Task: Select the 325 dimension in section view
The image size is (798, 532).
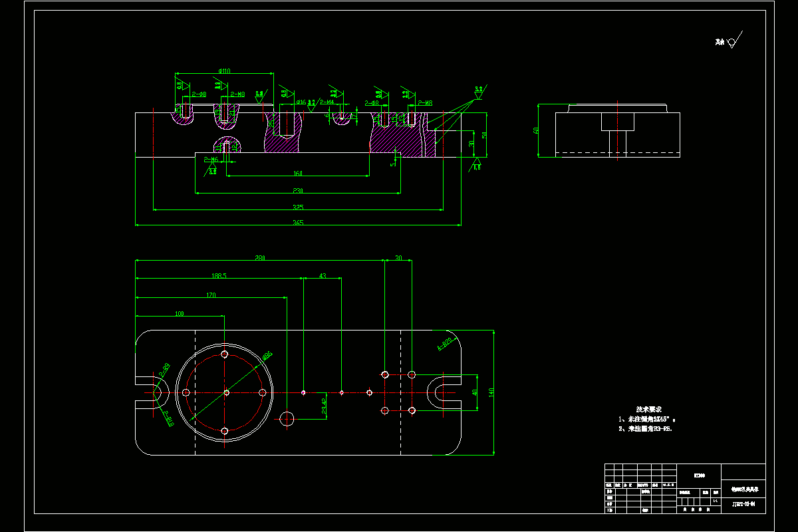Action: pos(298,207)
